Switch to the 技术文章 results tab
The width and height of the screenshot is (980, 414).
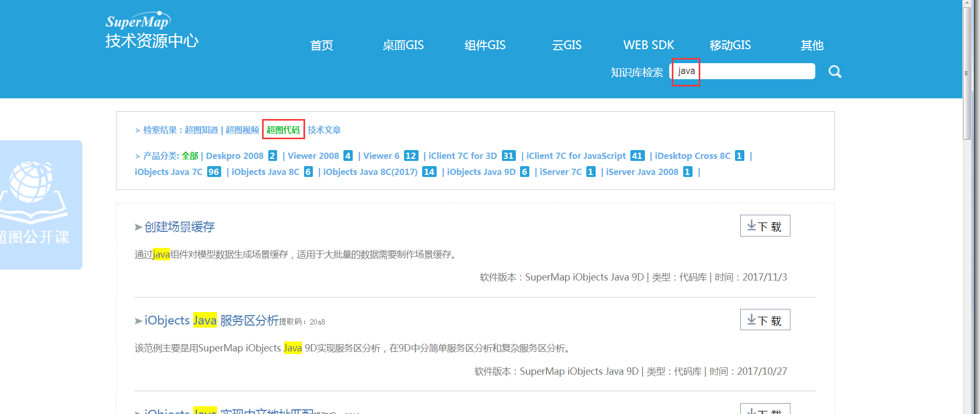(x=324, y=130)
